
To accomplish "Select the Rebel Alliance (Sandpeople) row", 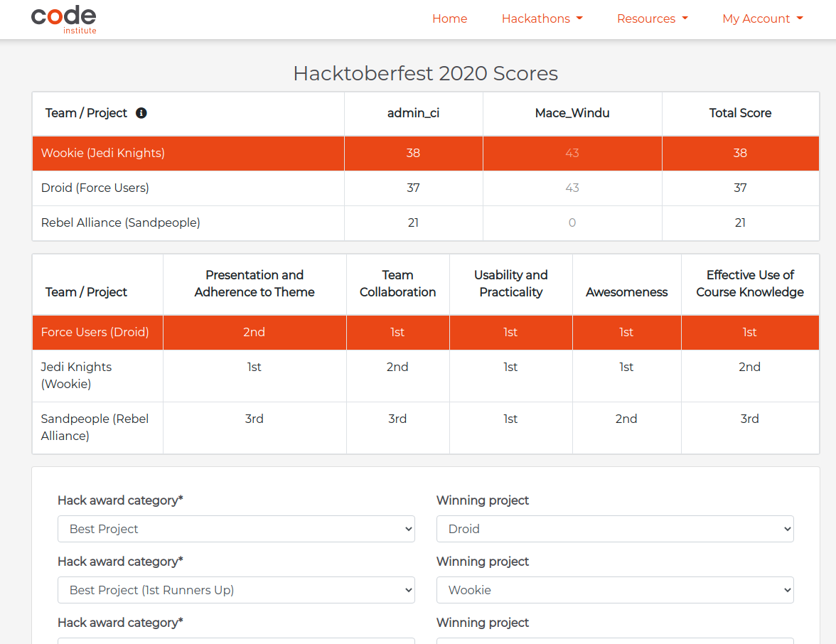I will click(425, 223).
